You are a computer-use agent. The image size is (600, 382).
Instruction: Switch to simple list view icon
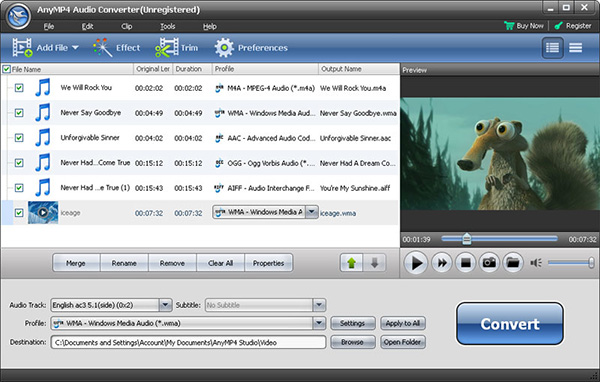click(576, 48)
